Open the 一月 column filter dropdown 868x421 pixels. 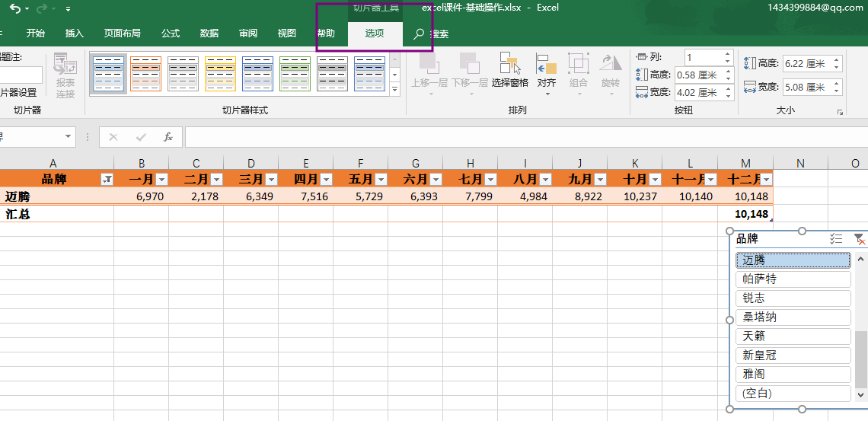coord(161,179)
